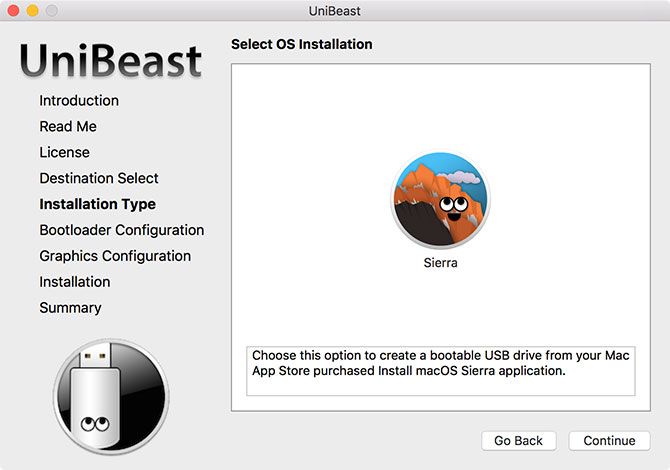Click the Select OS Installation heading
Screen dimensions: 670x470
301,45
